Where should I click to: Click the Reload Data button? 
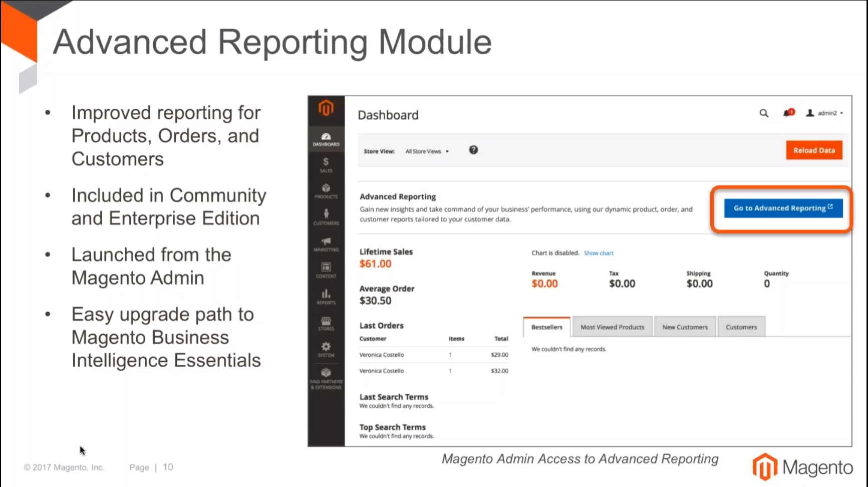(814, 150)
